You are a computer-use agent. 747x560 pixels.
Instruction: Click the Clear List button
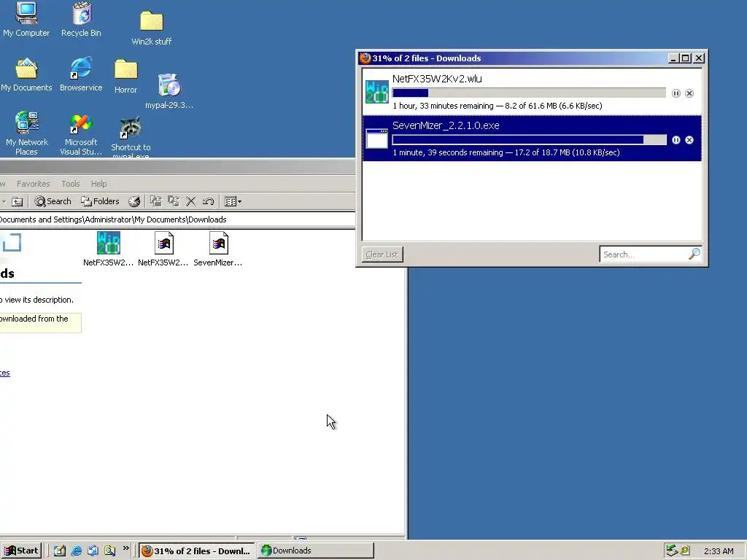(x=382, y=254)
